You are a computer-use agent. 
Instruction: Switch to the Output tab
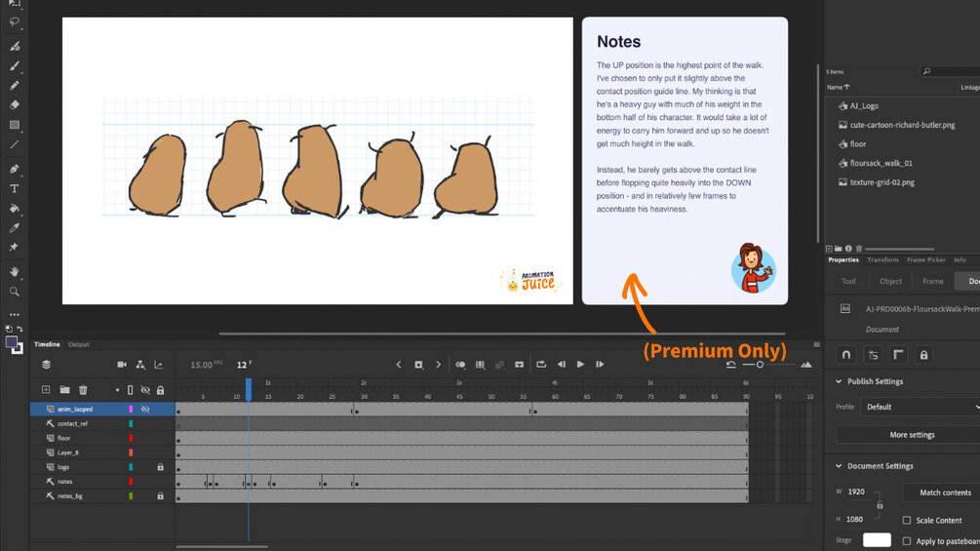click(x=79, y=344)
